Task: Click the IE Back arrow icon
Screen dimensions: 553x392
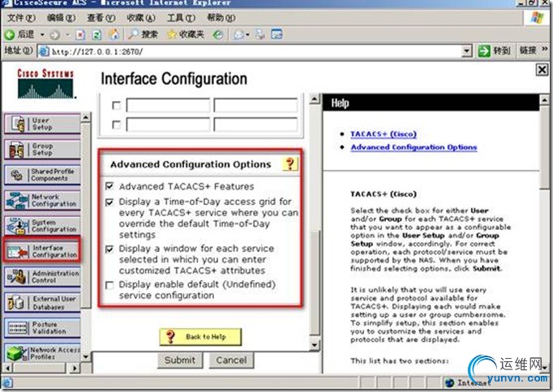Action: [x=10, y=35]
